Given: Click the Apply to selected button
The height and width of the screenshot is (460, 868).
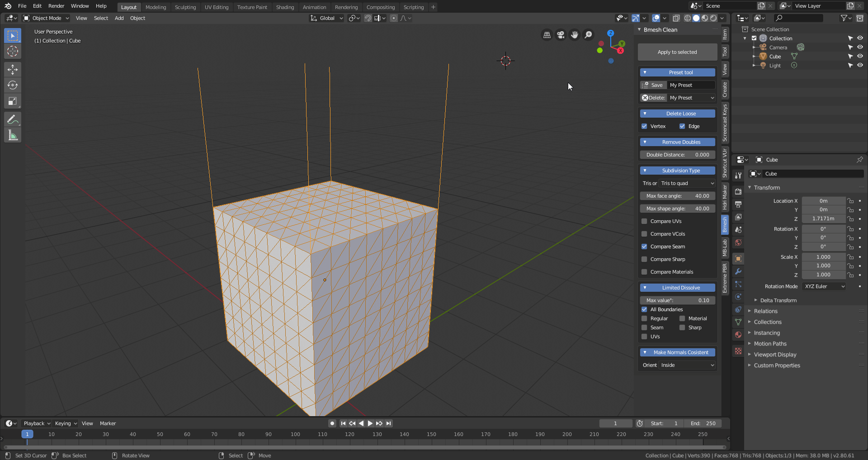Looking at the screenshot, I should tap(677, 52).
